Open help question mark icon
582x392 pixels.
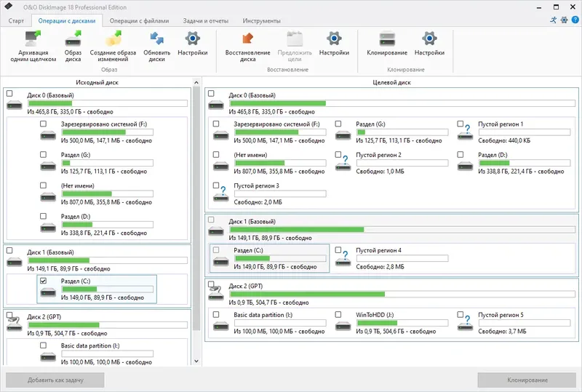[575, 20]
